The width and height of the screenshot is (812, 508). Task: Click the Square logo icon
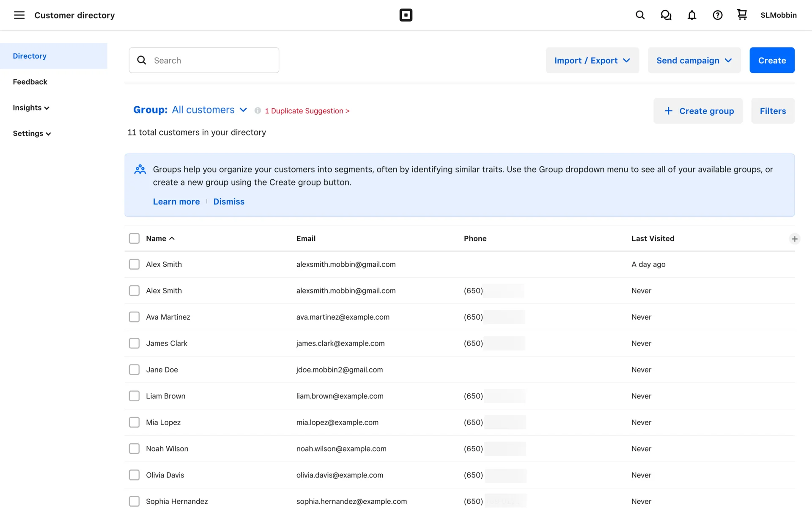coord(406,15)
